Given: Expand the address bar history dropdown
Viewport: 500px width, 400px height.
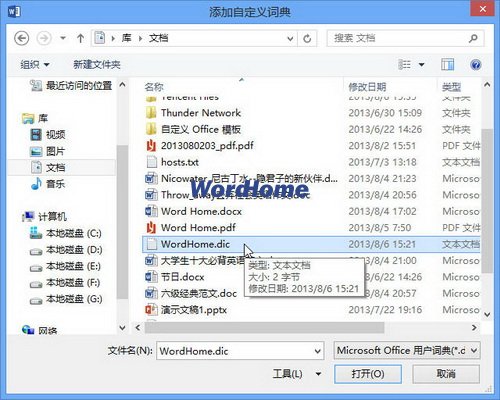Looking at the screenshot, I should point(290,39).
